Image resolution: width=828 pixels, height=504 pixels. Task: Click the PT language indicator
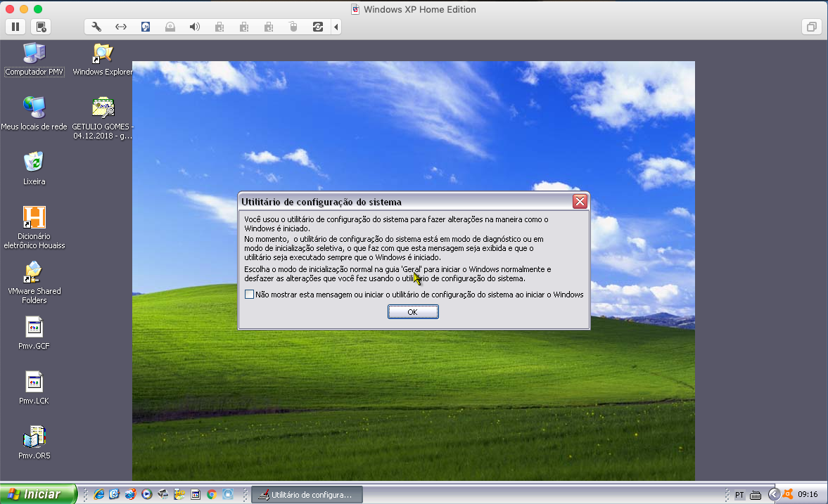[739, 495]
